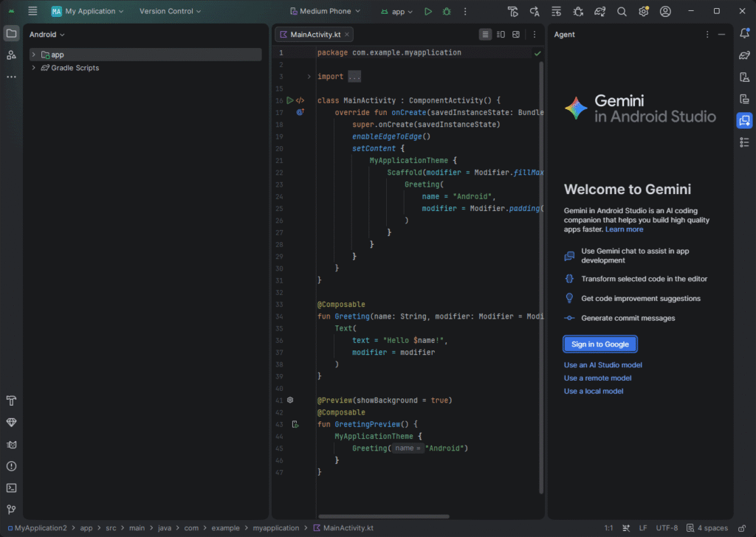The width and height of the screenshot is (756, 537).
Task: Attach debugger to Android process
Action: point(578,11)
